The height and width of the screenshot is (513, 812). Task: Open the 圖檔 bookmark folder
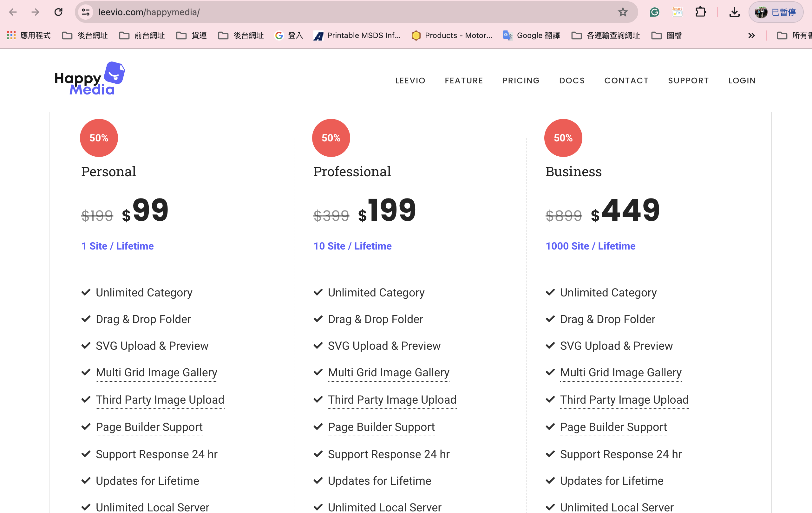[667, 36]
